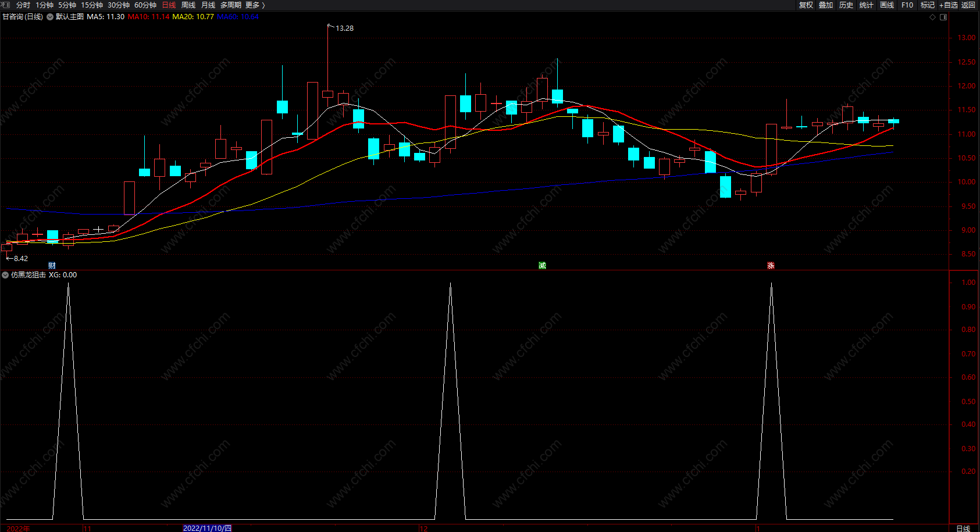
Task: Add stock to watchlist with +自选
Action: (949, 5)
